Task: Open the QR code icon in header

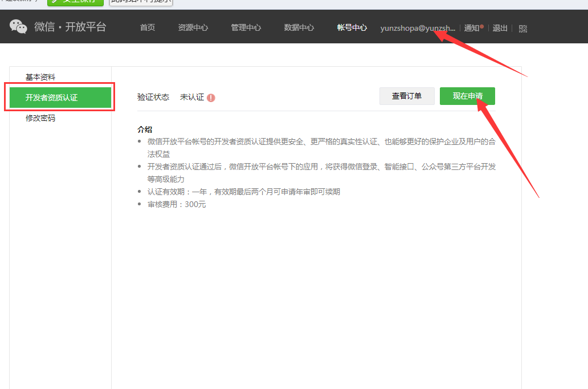Action: pyautogui.click(x=523, y=29)
